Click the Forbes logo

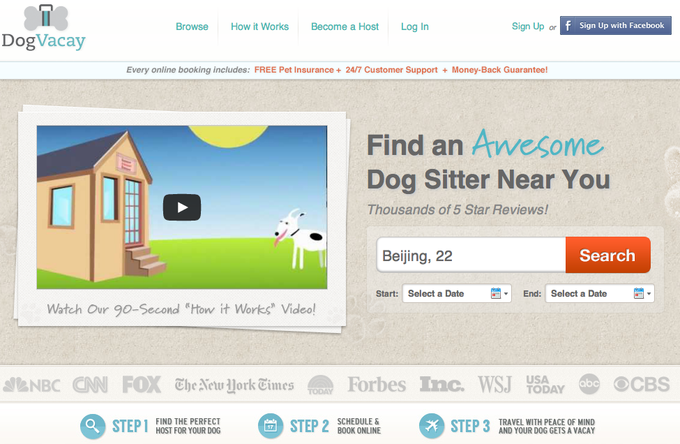pos(376,385)
